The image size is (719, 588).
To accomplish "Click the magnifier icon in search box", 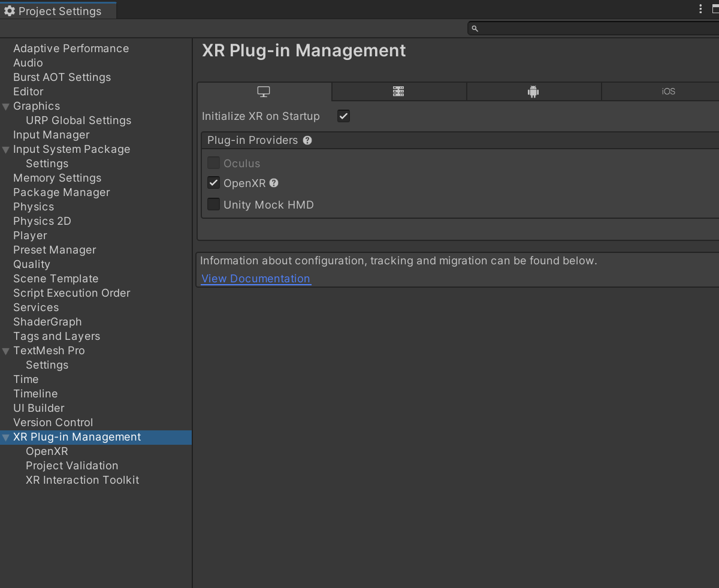I will pyautogui.click(x=475, y=28).
